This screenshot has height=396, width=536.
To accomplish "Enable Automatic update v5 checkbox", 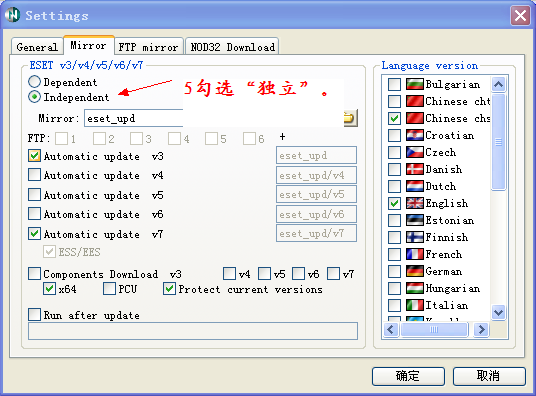I will point(34,195).
